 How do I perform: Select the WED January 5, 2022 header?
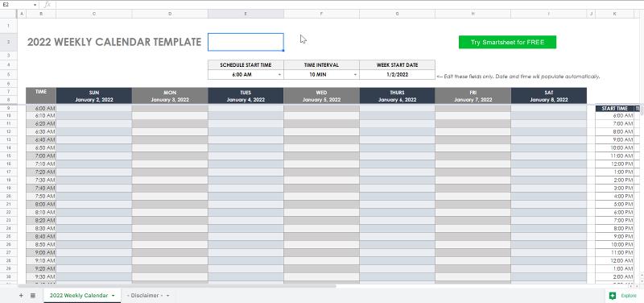click(x=321, y=96)
